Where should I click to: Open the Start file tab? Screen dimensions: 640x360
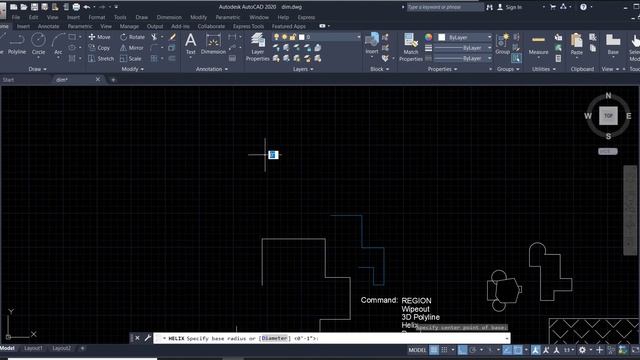8,80
